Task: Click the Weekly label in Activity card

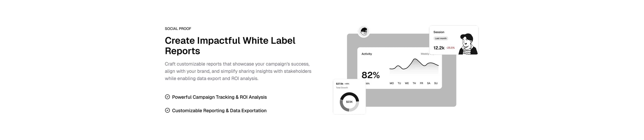Action: tap(425, 54)
